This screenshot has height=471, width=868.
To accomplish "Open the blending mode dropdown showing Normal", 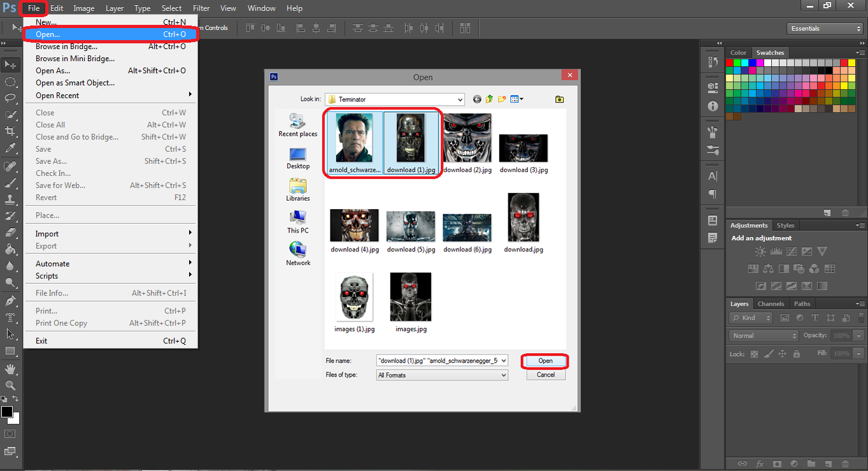I will pos(764,335).
